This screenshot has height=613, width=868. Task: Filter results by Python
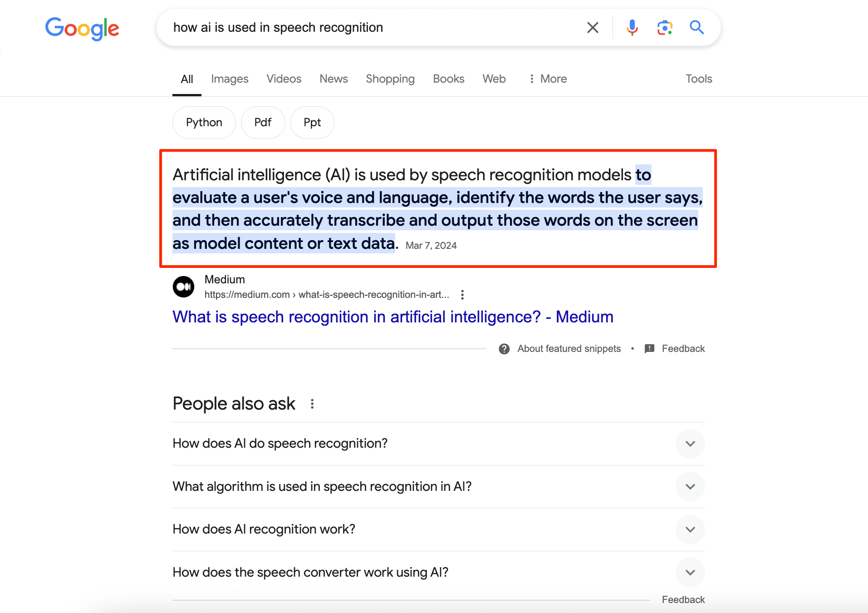coord(203,122)
